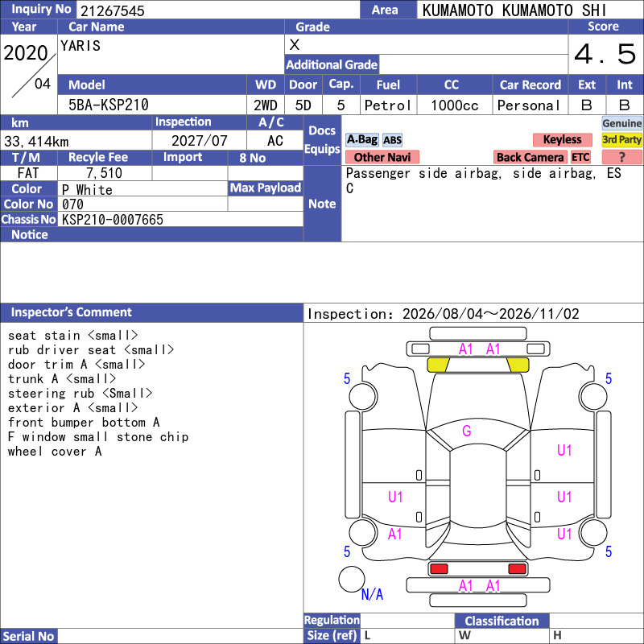Click the G mark on windshield diagram
644x644 pixels.
[467, 431]
